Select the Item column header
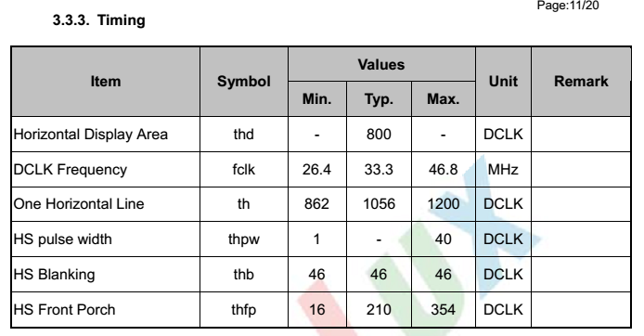The height and width of the screenshot is (336, 644). tap(106, 82)
